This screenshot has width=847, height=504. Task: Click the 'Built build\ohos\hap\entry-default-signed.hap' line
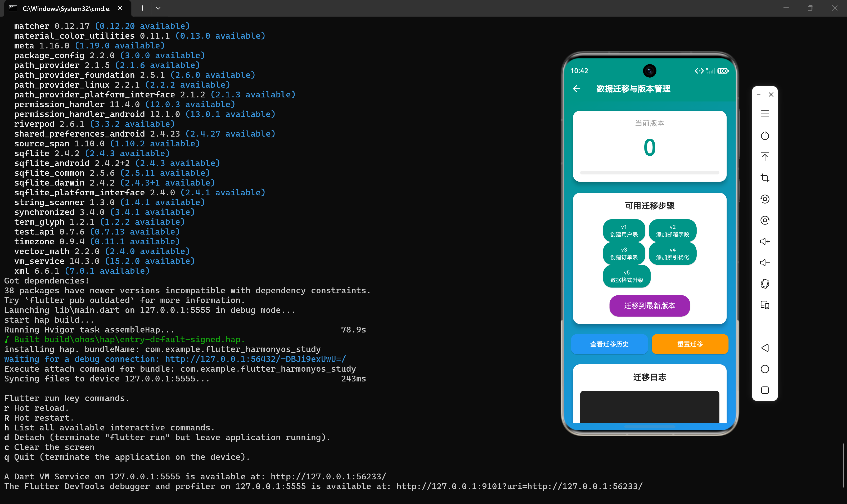(124, 339)
